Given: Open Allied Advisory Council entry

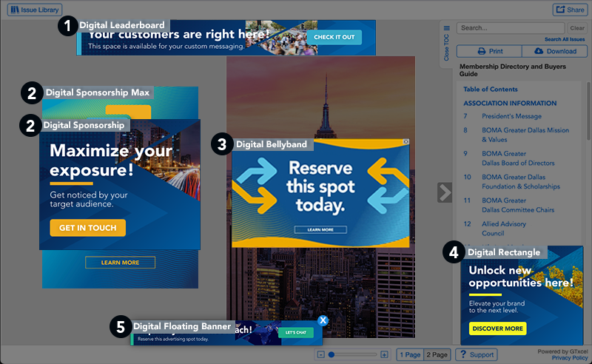Looking at the screenshot, I should point(503,228).
